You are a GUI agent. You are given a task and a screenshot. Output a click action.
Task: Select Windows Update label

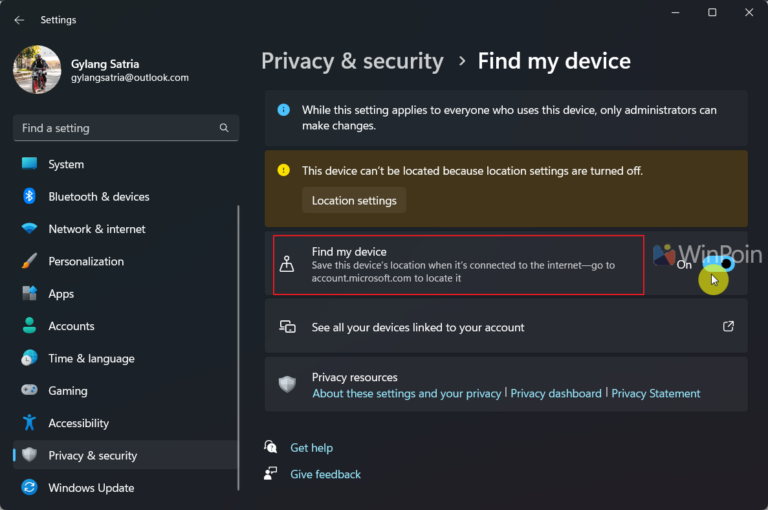pos(92,488)
